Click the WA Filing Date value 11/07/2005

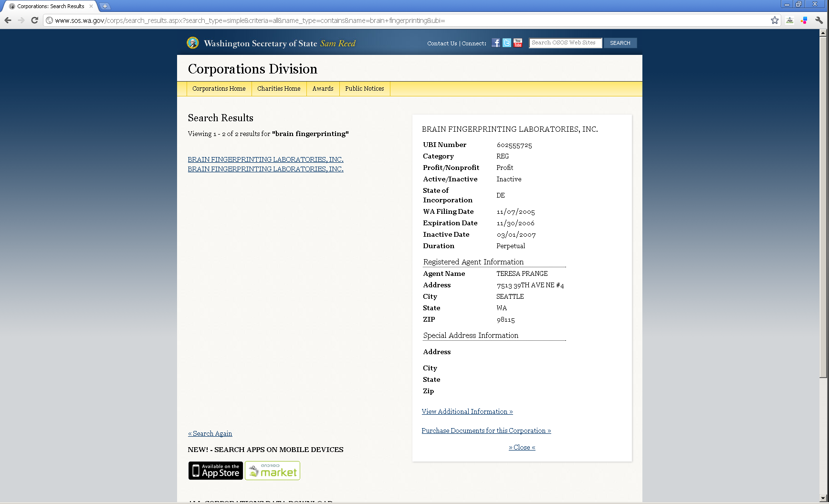click(515, 212)
